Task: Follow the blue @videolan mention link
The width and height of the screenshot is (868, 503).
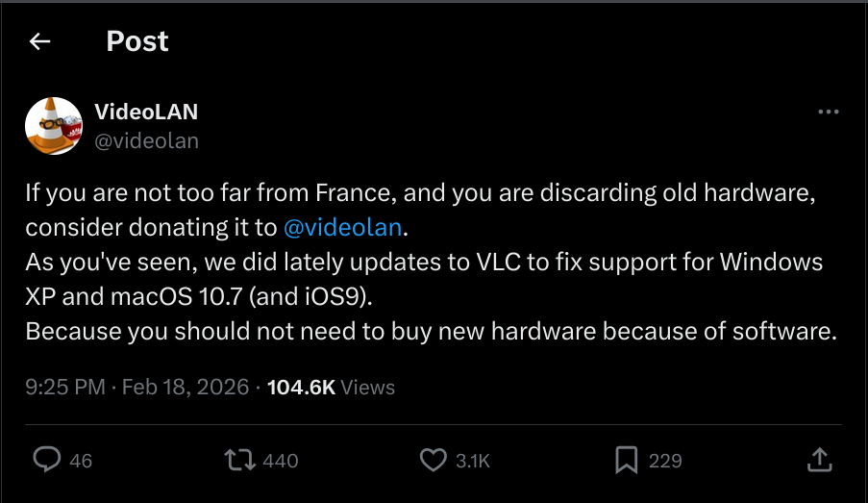Action: (x=342, y=228)
